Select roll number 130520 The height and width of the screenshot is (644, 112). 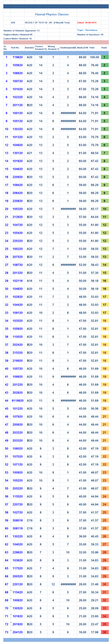click(x=18, y=609)
